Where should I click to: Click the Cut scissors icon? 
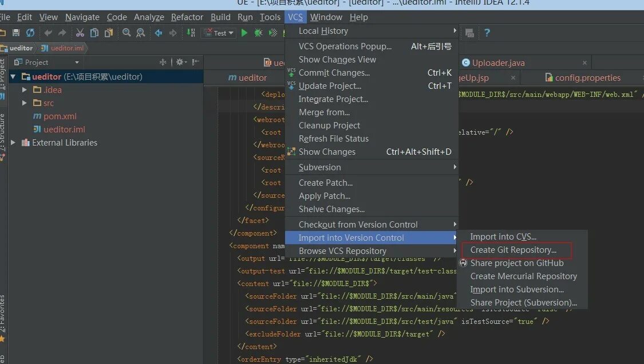click(x=80, y=33)
